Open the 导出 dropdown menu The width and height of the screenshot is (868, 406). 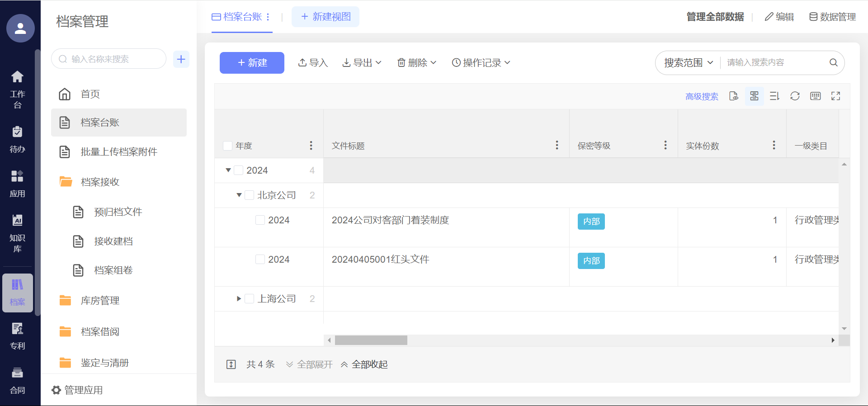tap(362, 62)
